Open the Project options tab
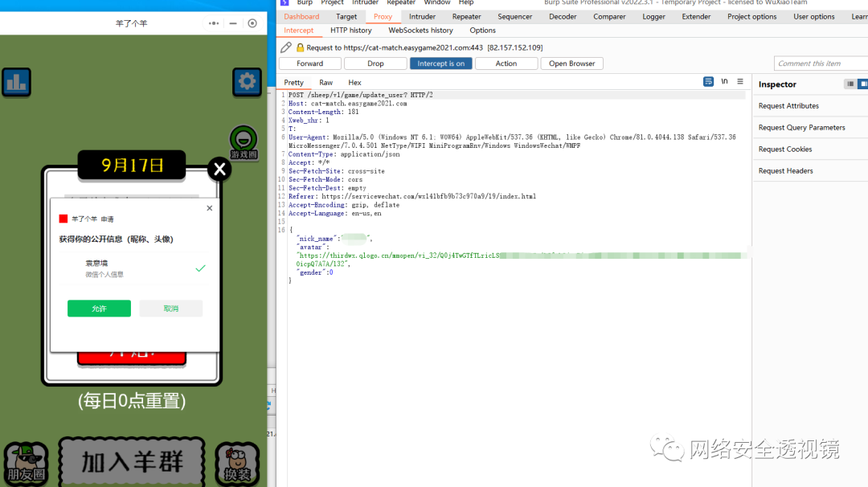The width and height of the screenshot is (868, 487). click(x=751, y=17)
